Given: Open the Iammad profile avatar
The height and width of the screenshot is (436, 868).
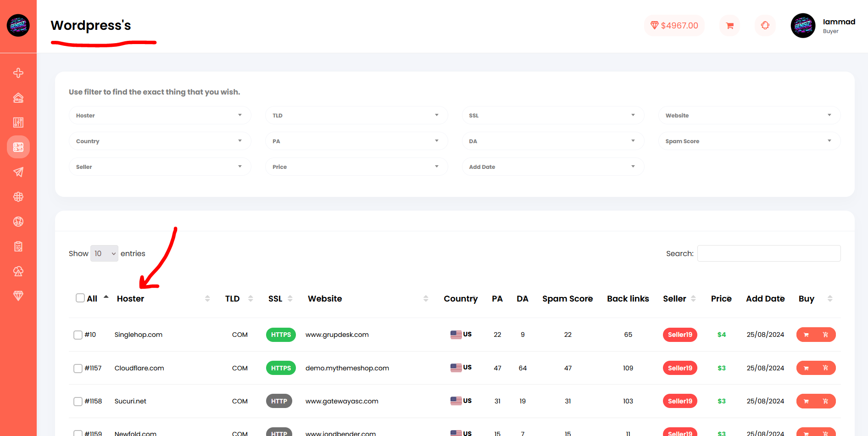Looking at the screenshot, I should (x=803, y=25).
